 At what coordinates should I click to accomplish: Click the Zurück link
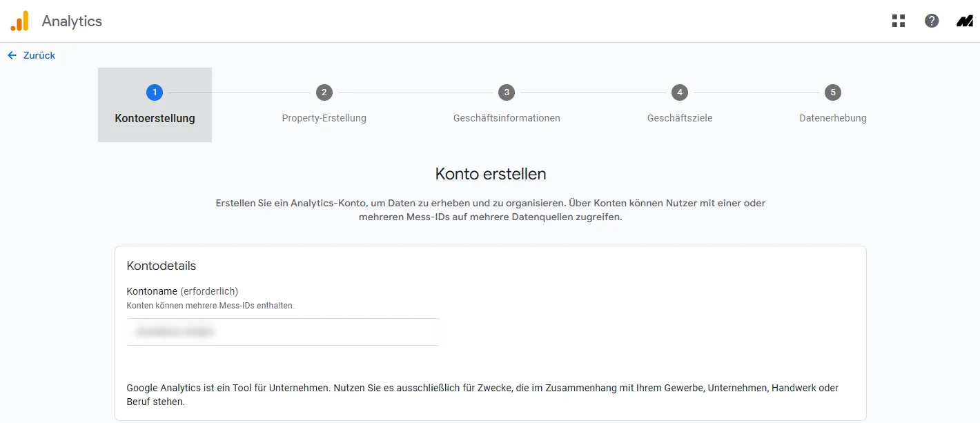click(x=39, y=55)
